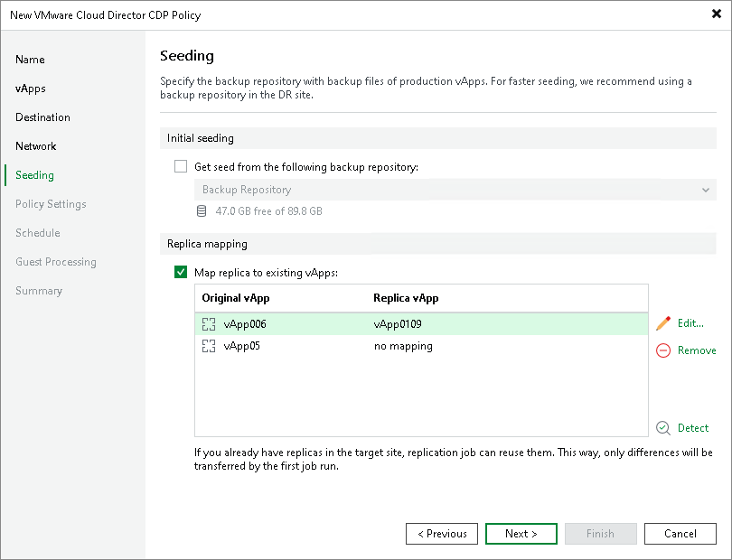Image resolution: width=732 pixels, height=560 pixels.
Task: Click the repository disk storage icon
Action: point(202,211)
